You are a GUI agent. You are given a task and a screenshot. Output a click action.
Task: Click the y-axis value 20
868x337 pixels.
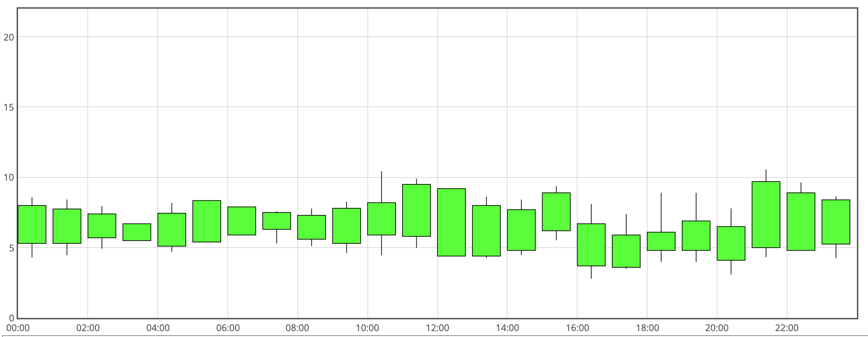9,37
